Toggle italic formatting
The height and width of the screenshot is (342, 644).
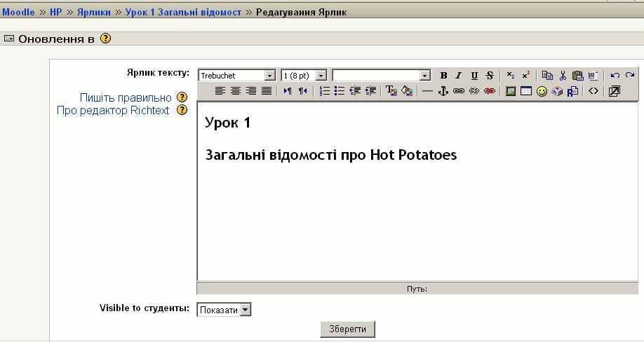point(459,76)
